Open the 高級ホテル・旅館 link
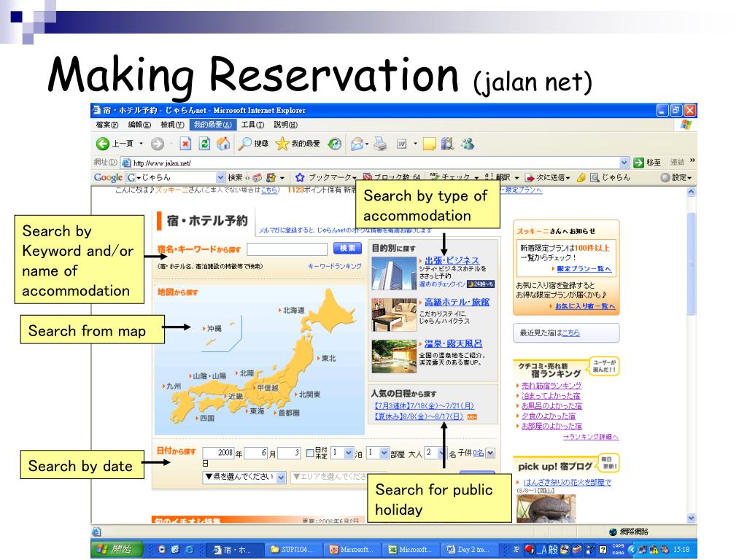747x560 pixels. [x=457, y=302]
